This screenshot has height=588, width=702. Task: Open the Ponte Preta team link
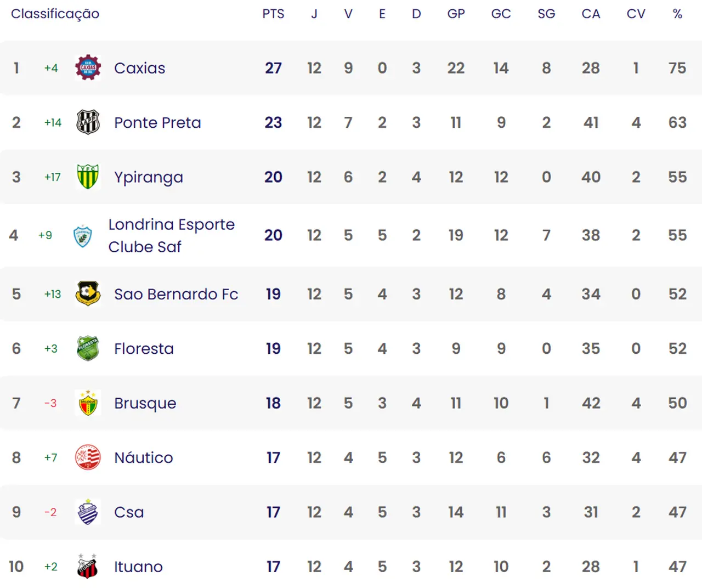pos(157,122)
